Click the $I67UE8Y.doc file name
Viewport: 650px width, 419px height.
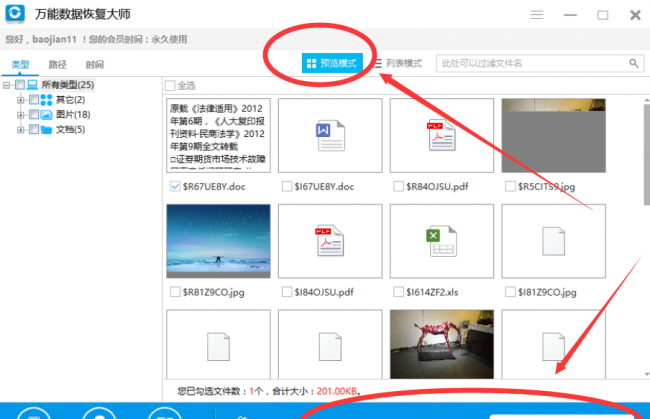tap(324, 187)
